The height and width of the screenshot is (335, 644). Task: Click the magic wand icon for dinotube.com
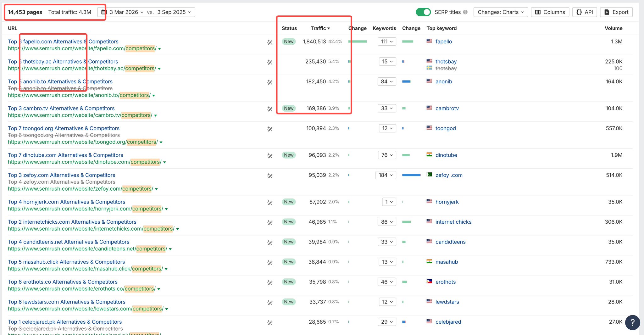click(x=270, y=156)
